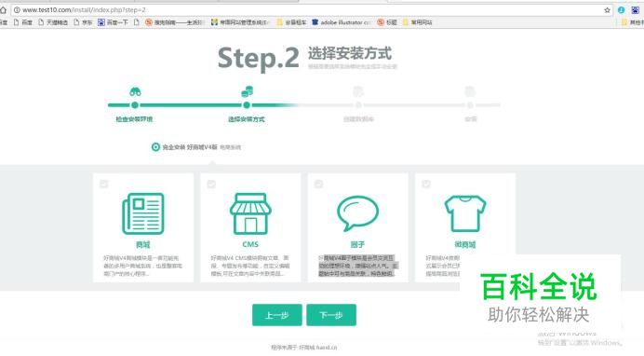
Task: Open the 百度一下 bookmark
Action: (113, 22)
